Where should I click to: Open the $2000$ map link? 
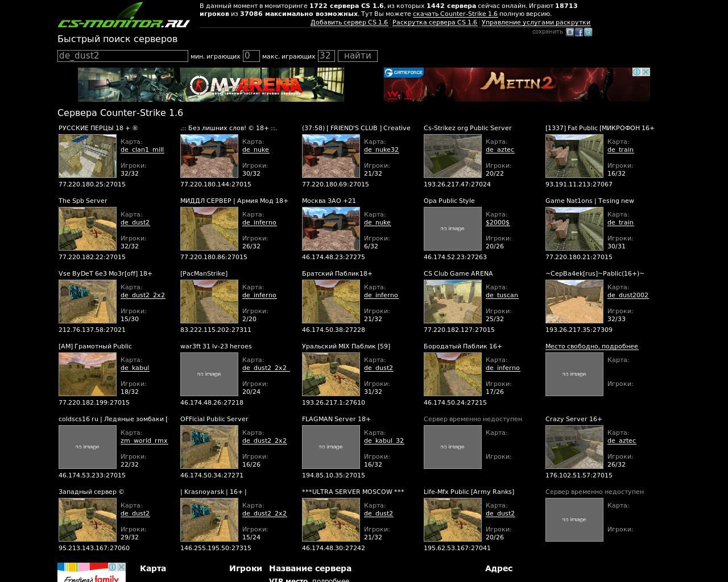click(x=498, y=222)
